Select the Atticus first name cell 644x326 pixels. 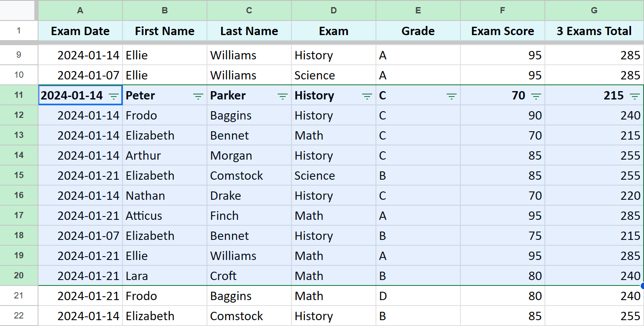click(165, 216)
